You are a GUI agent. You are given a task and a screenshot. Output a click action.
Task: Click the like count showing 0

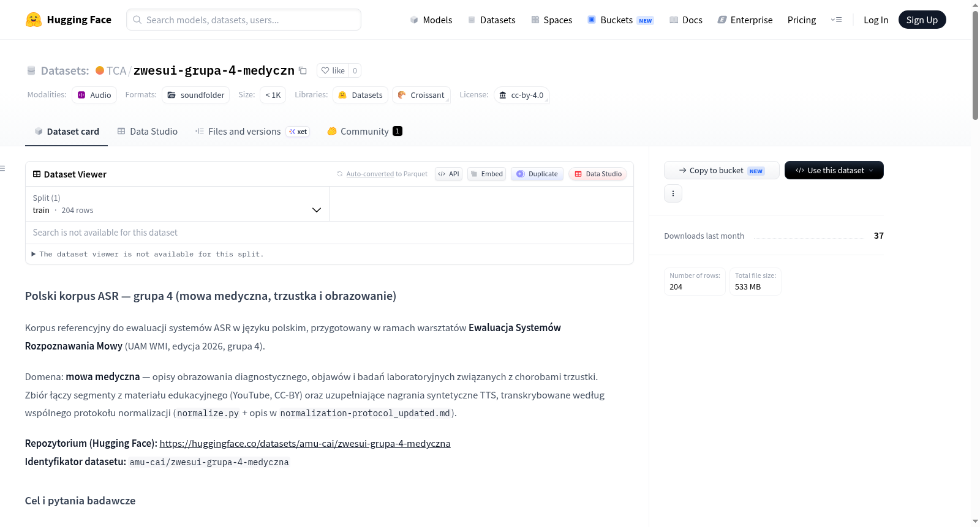point(355,70)
